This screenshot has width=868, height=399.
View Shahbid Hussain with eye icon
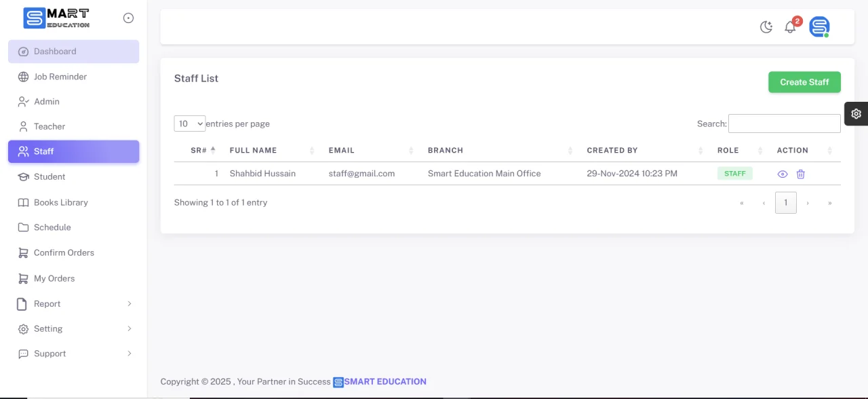783,174
